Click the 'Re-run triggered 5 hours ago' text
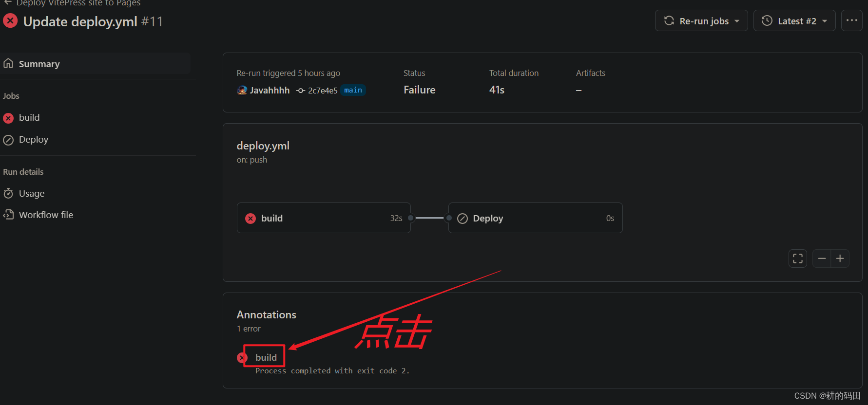This screenshot has height=405, width=868. pos(289,73)
